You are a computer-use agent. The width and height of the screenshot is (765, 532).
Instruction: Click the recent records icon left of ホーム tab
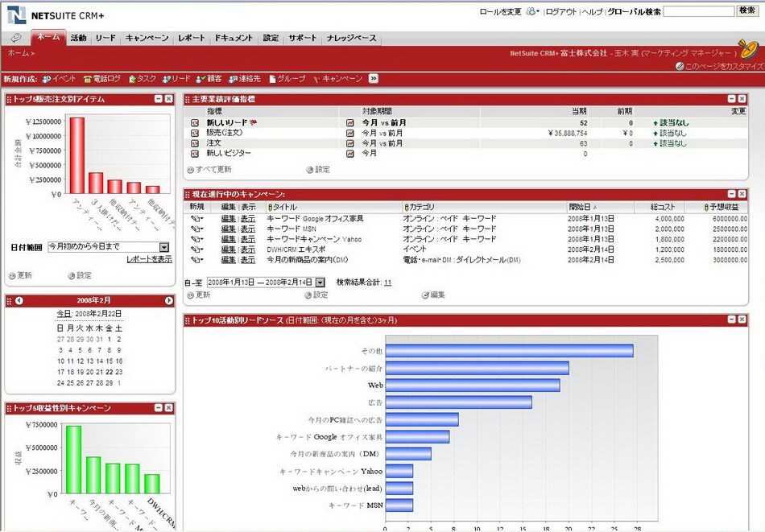(17, 38)
